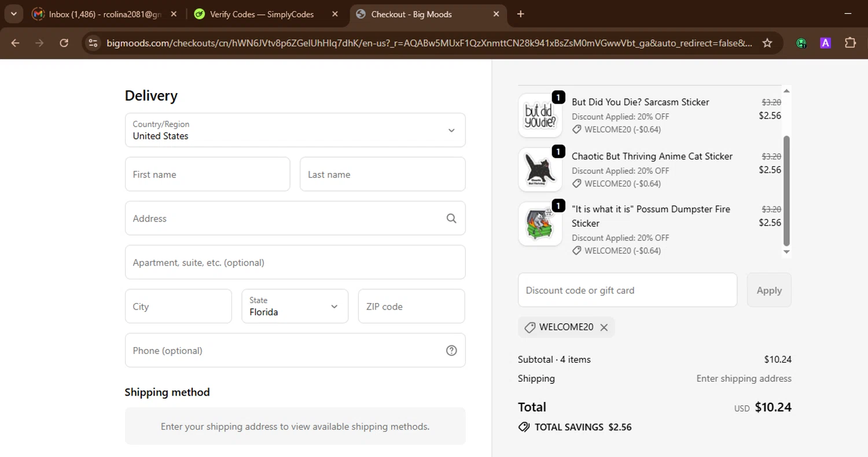Open the State dropdown showing Florida
Screen dimensions: 868x457
295,306
